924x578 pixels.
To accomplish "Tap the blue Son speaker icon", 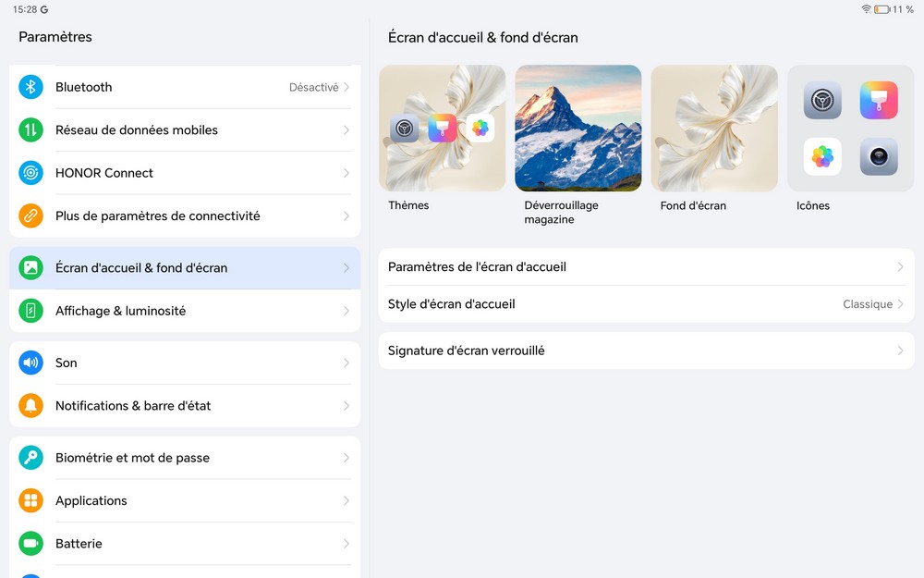I will click(30, 363).
